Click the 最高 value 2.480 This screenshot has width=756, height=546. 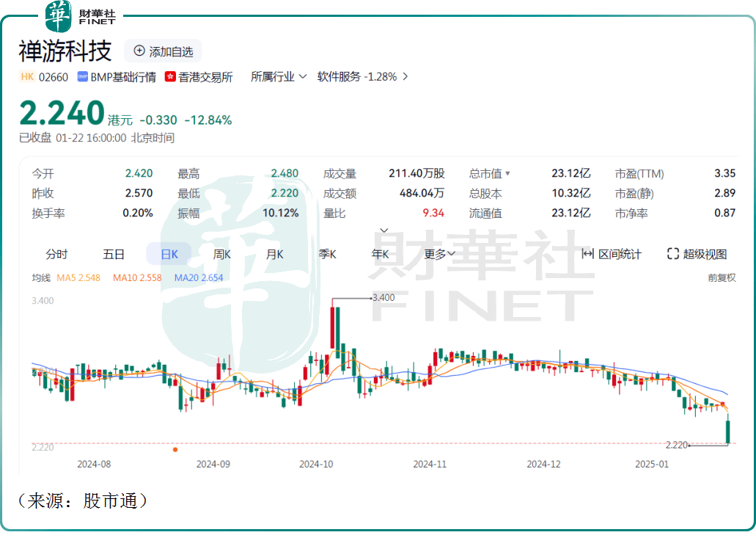pos(285,174)
